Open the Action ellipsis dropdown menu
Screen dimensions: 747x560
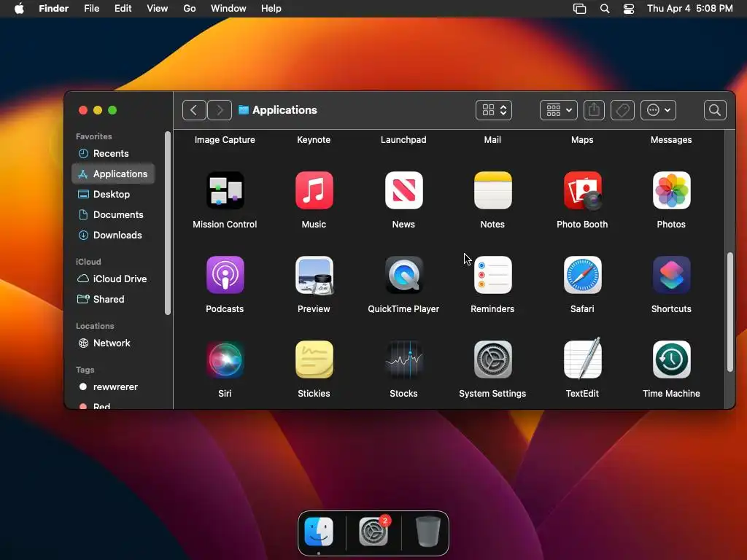click(x=659, y=110)
